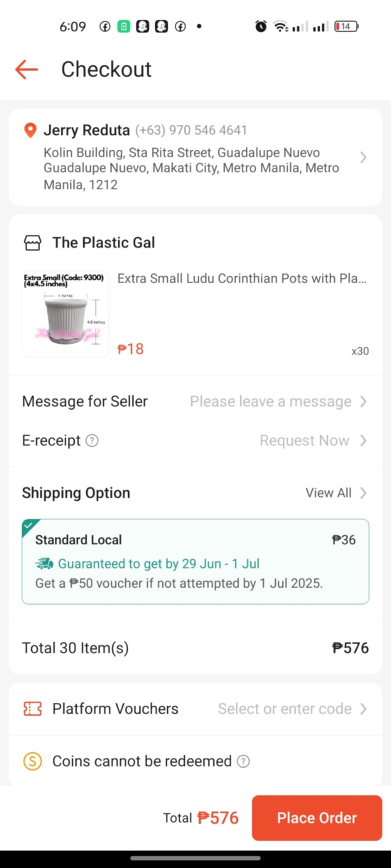Tap the E-receipt help question mark
The image size is (391, 868).
(x=92, y=441)
